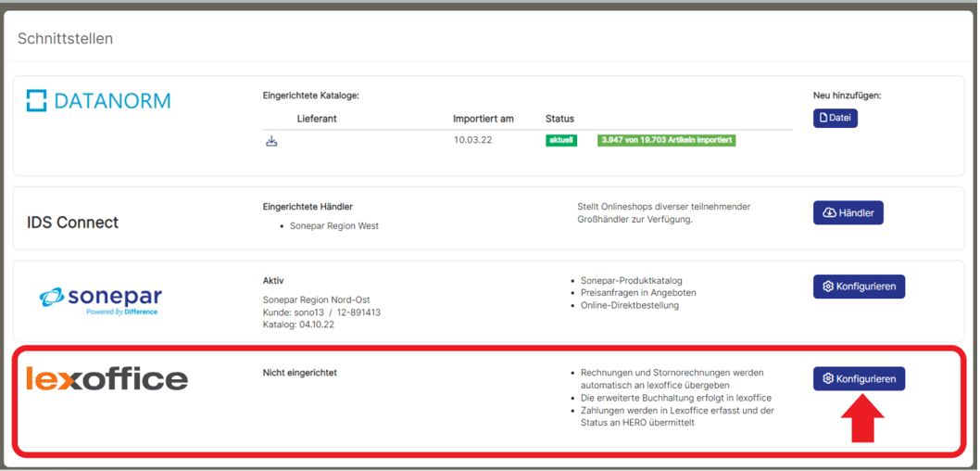Image resolution: width=980 pixels, height=471 pixels.
Task: Click lexoffice 'Nicht eingerichtet' status text
Action: pos(300,372)
